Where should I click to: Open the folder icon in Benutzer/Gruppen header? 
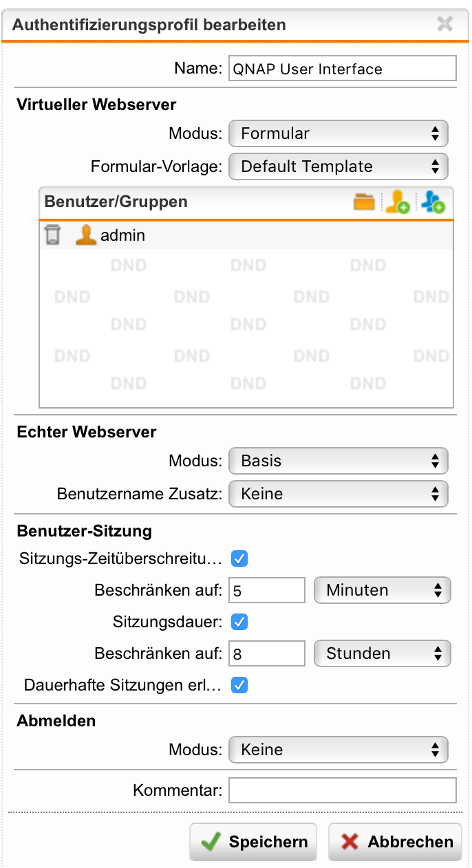click(365, 202)
